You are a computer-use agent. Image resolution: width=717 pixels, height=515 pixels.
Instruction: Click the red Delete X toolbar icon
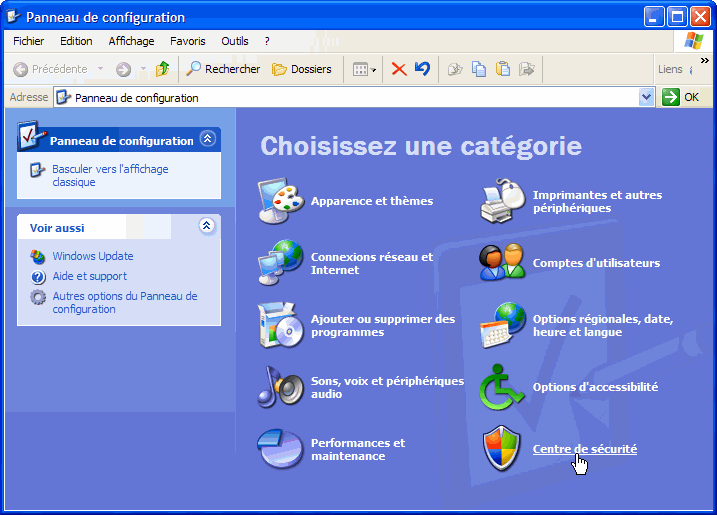tap(399, 69)
